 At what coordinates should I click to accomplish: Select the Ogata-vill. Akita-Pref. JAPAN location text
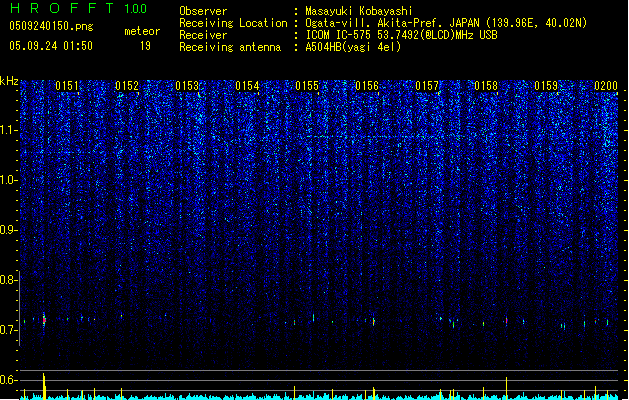point(446,23)
